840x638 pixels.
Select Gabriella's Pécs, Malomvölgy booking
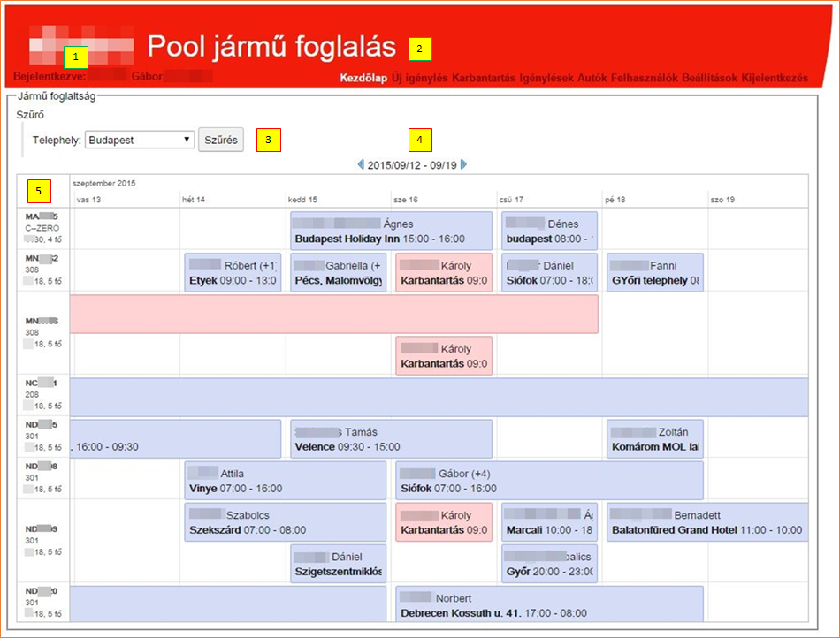coord(338,273)
